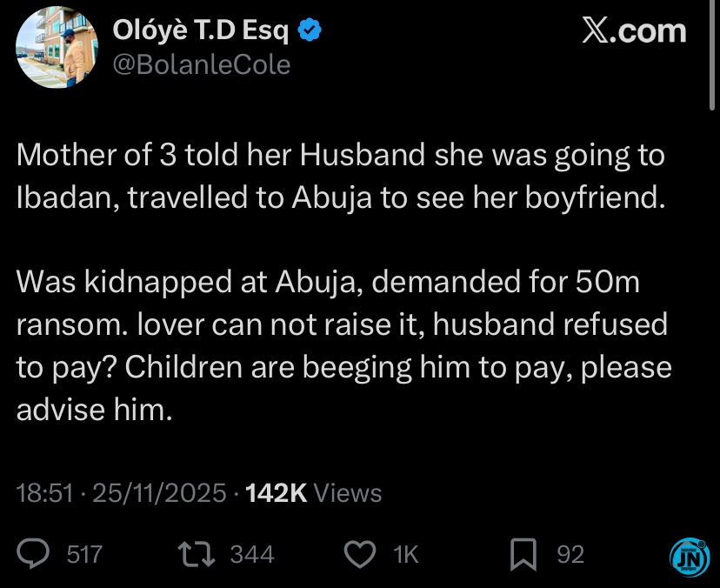Select the 25/11/2025 post date
Screen dimensions: 720x588
click(160, 493)
